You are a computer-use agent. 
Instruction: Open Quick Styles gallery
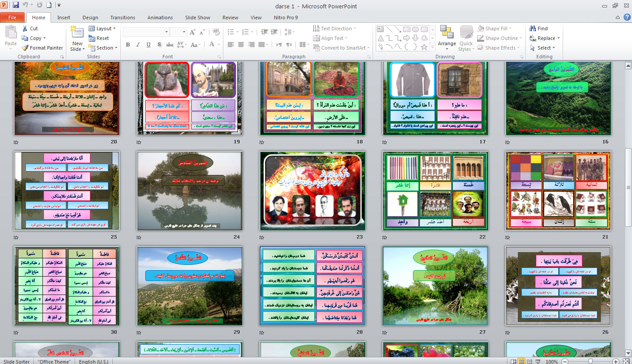[466, 39]
